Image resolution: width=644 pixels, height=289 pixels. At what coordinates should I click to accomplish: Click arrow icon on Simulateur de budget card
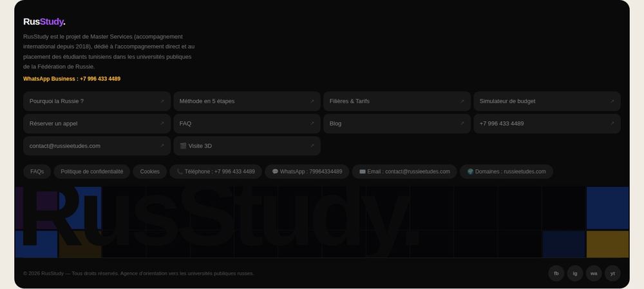click(612, 101)
